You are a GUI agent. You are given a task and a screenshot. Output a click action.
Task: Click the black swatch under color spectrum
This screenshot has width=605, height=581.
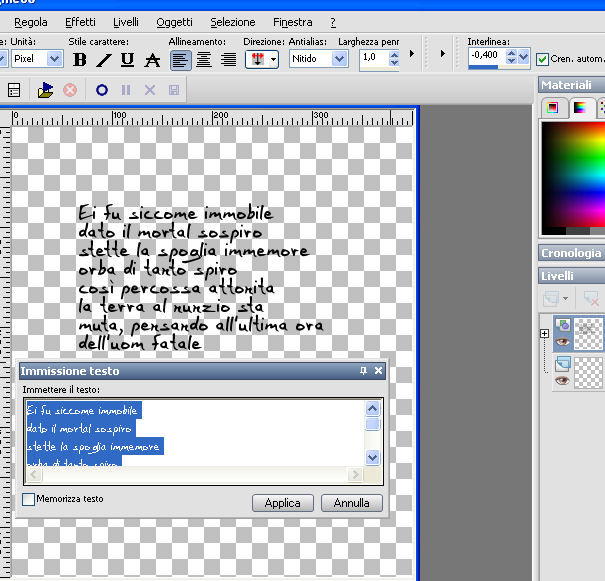click(x=554, y=231)
